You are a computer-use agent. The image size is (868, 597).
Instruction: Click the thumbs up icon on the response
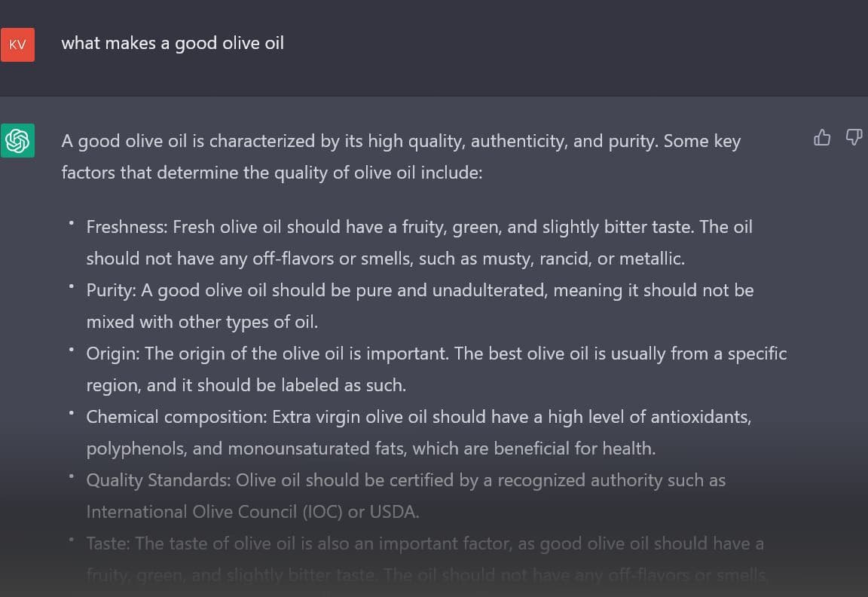(822, 137)
